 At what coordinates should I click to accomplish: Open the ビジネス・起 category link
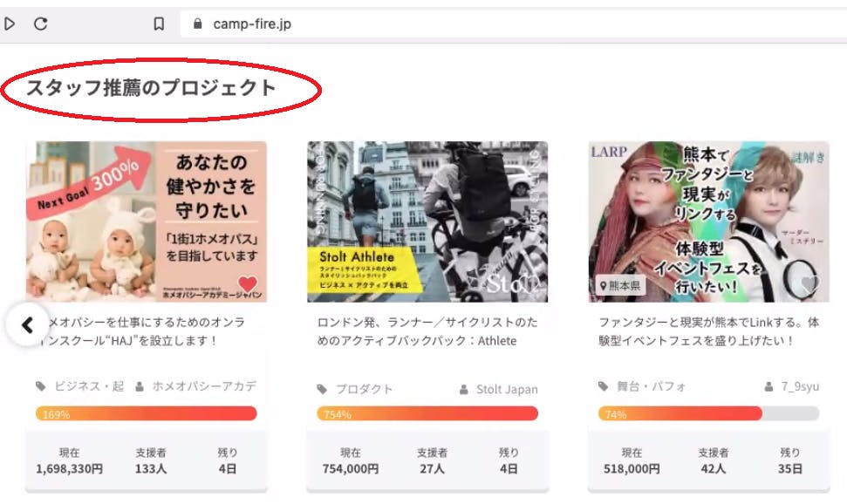pos(89,385)
